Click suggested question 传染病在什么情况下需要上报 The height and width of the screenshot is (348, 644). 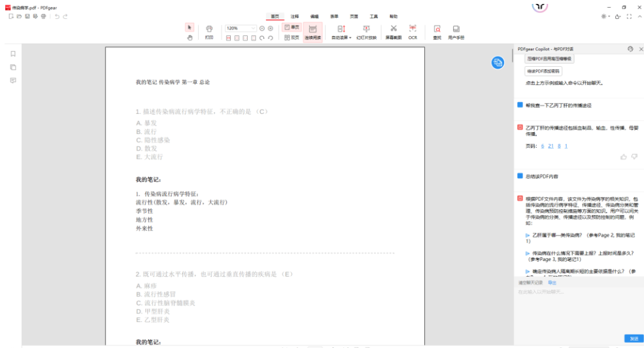click(x=581, y=256)
